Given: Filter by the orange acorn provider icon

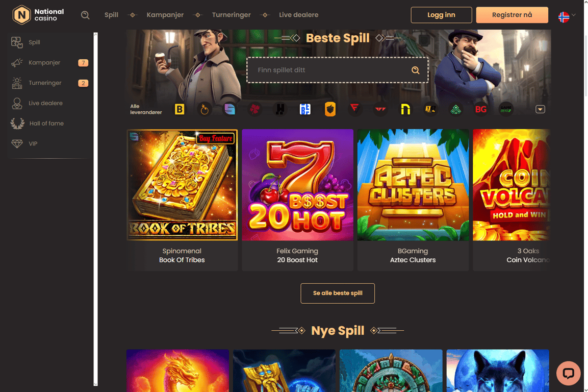Looking at the screenshot, I should coord(330,109).
